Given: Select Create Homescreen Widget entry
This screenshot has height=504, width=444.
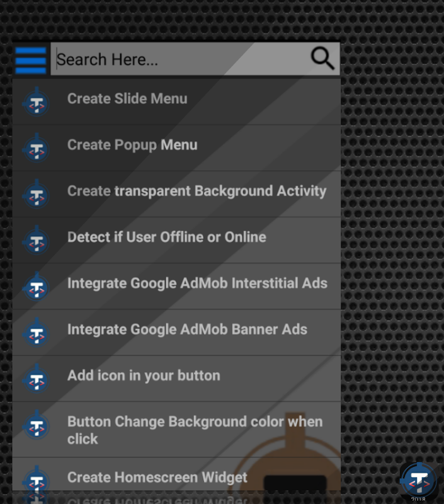Looking at the screenshot, I should coord(176,474).
